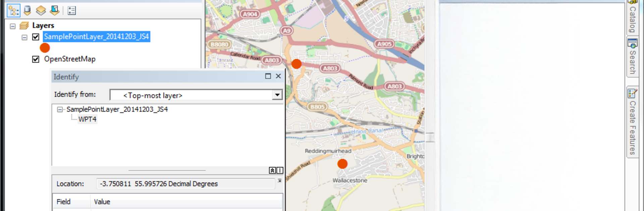The width and height of the screenshot is (644, 211).
Task: Click the collapse-up panel icon in Identify
Action: (272, 170)
